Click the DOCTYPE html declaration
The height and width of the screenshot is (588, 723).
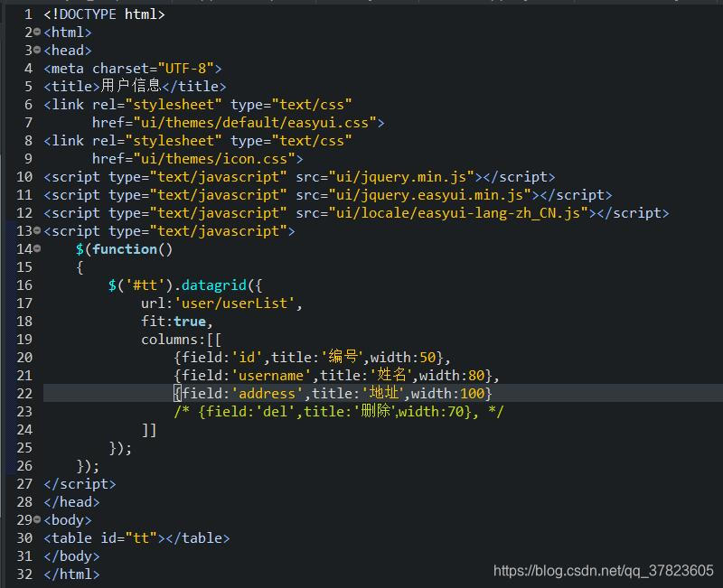[104, 14]
